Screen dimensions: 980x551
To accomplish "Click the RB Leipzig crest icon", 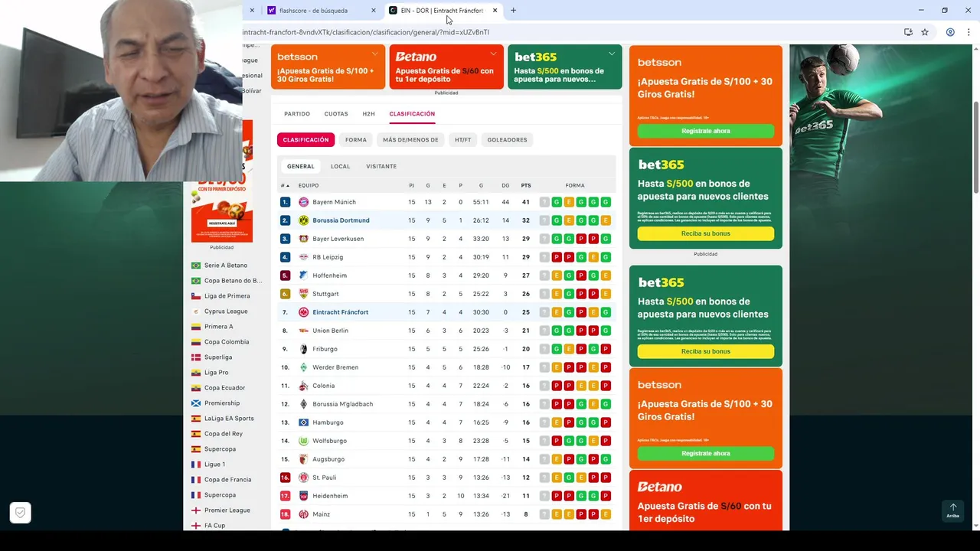I will (x=303, y=257).
